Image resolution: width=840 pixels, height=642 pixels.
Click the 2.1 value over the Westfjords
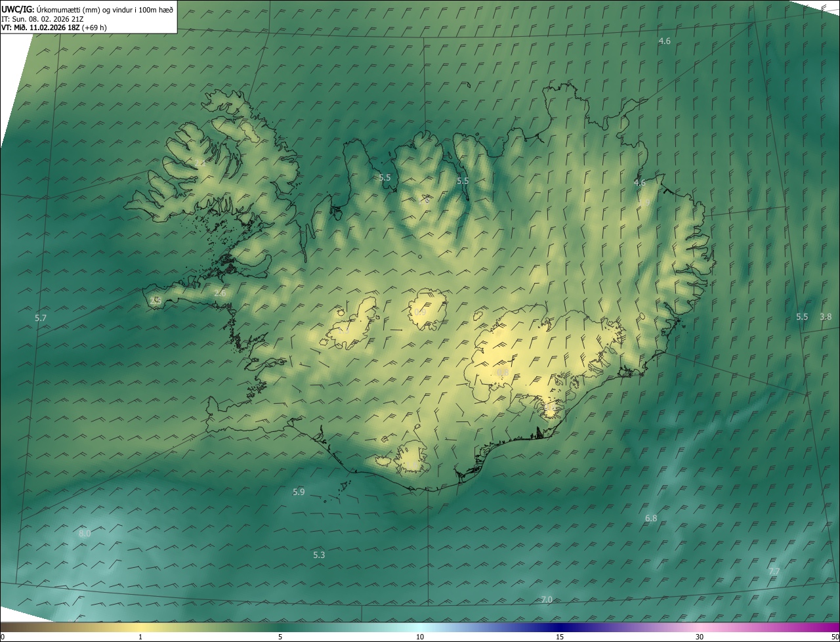click(200, 163)
